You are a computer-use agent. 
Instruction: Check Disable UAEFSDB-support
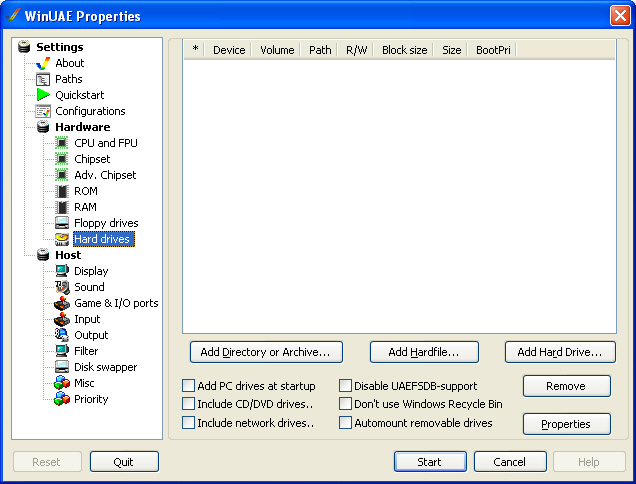[345, 385]
